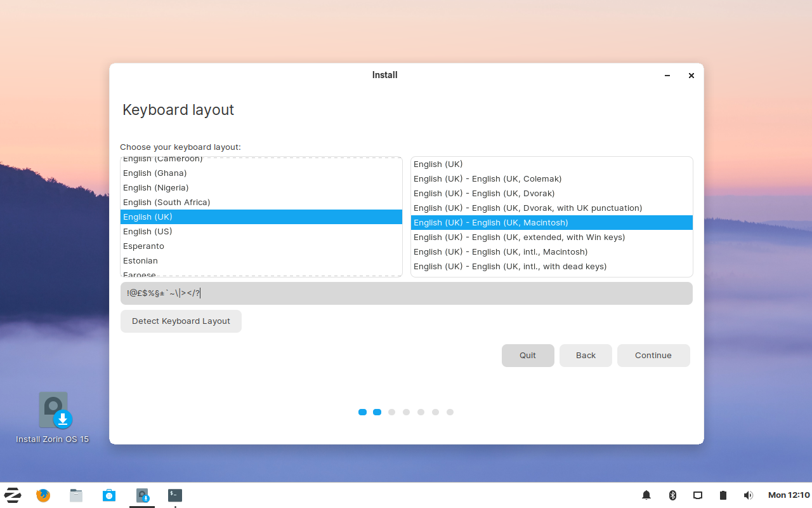Image resolution: width=812 pixels, height=508 pixels.
Task: Click the Detect Keyboard Layout button
Action: (x=181, y=321)
